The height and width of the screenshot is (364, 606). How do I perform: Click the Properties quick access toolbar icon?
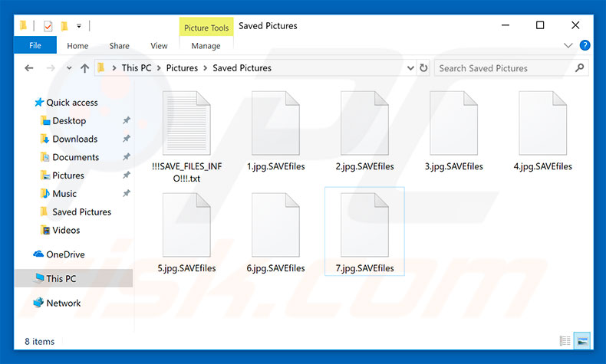click(x=48, y=26)
